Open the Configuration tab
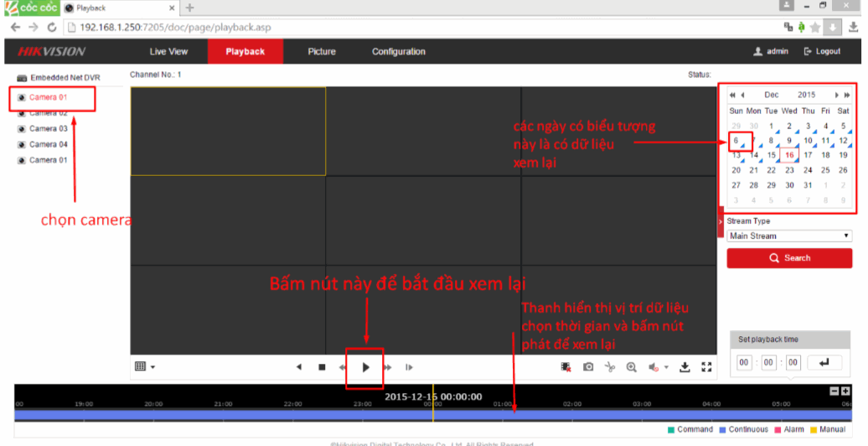 tap(398, 51)
